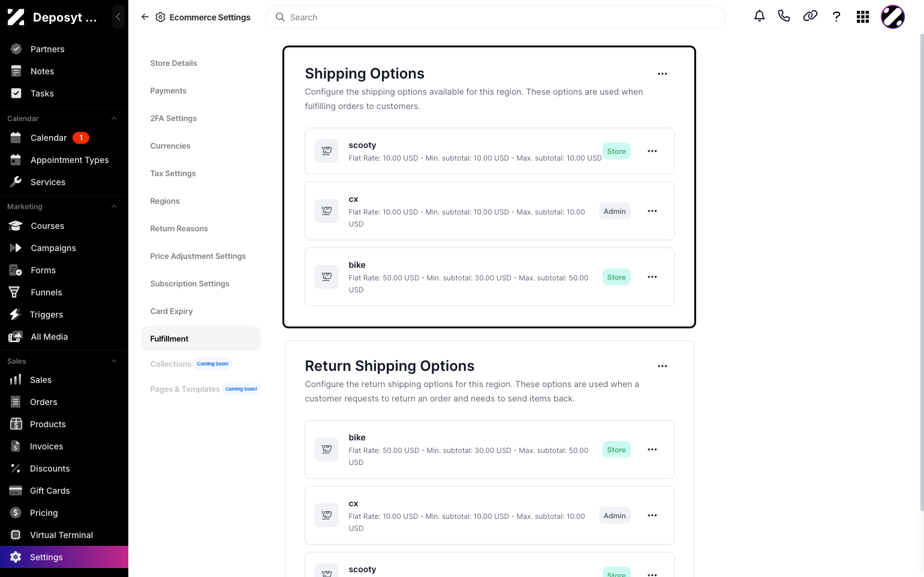924x577 pixels.
Task: Open more options for Shipping Options
Action: (x=663, y=74)
